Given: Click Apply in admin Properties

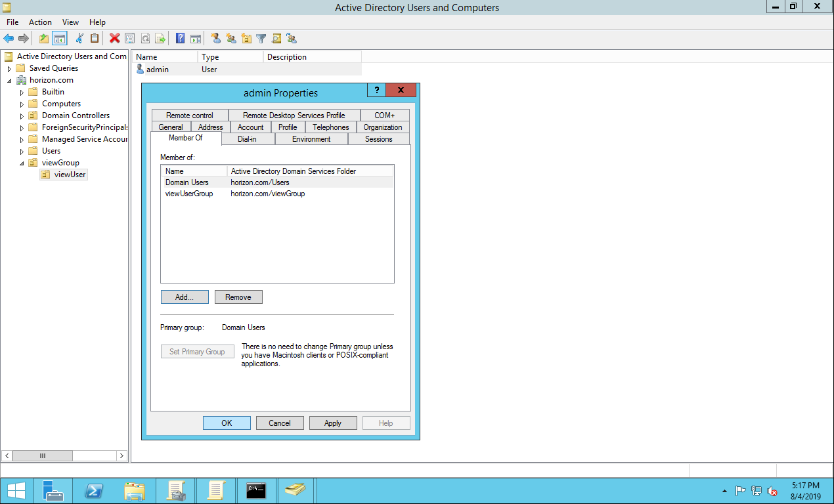Looking at the screenshot, I should pos(333,423).
